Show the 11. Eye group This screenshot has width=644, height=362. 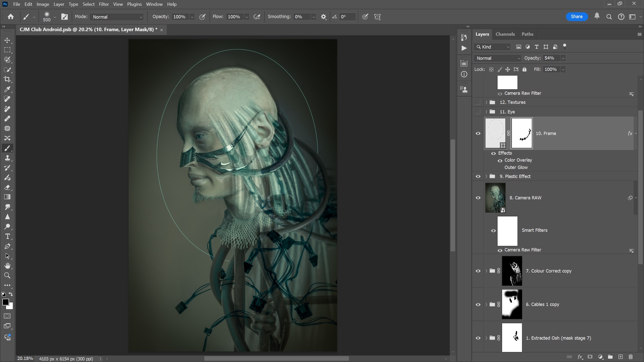point(478,112)
